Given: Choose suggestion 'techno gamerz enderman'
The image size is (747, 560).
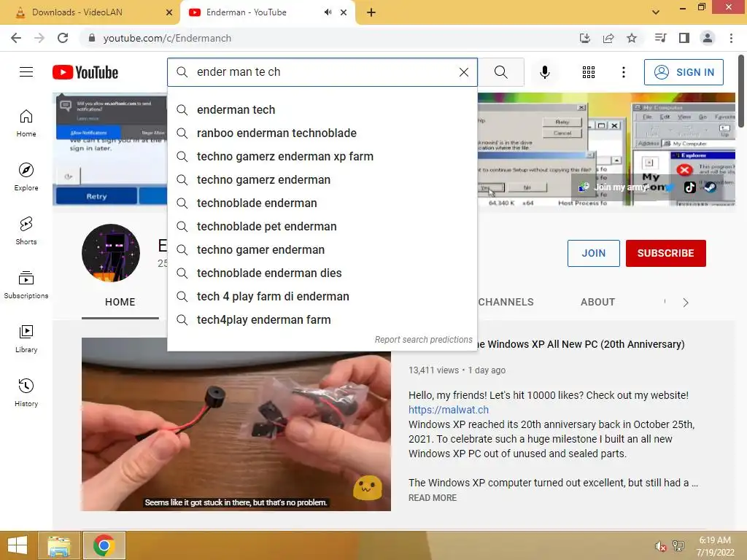Looking at the screenshot, I should [x=322, y=180].
